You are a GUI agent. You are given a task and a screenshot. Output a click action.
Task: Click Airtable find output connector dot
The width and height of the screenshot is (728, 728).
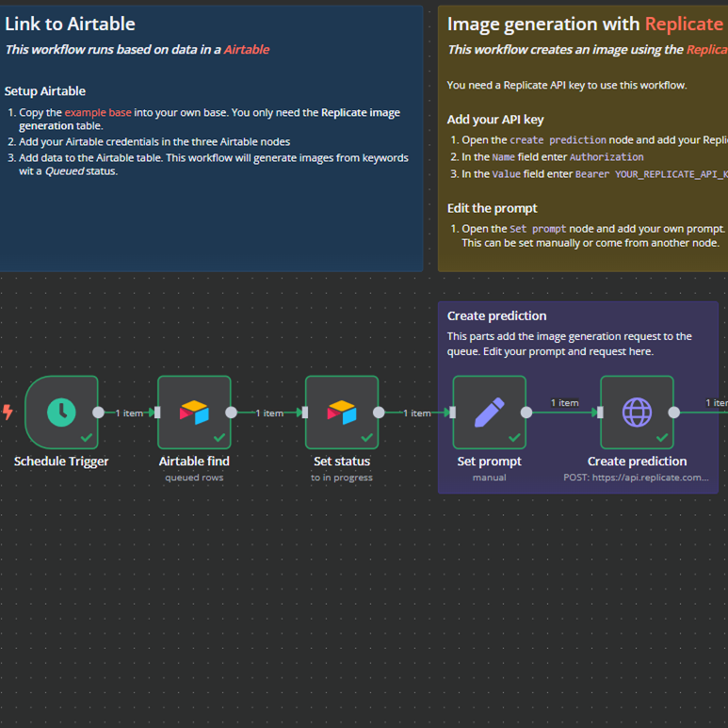tap(232, 413)
